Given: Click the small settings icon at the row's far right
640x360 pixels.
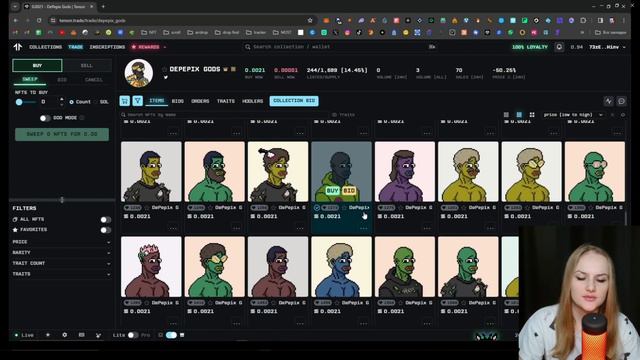Looking at the screenshot, I should pos(623,115).
